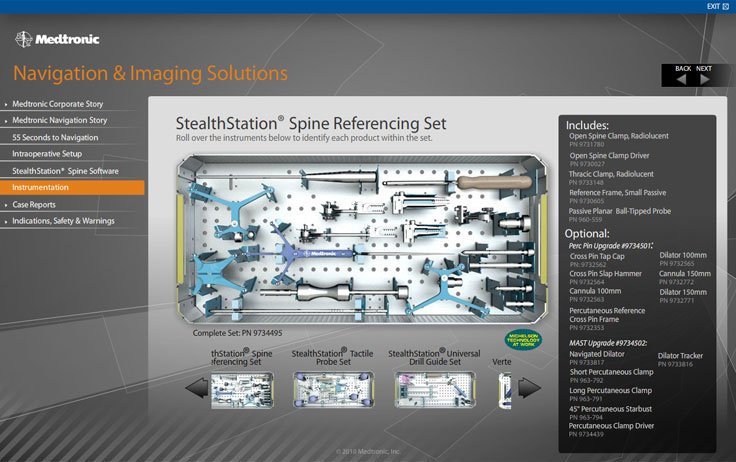The image size is (736, 462).
Task: Expand the Case Reports section
Action: coord(34,204)
